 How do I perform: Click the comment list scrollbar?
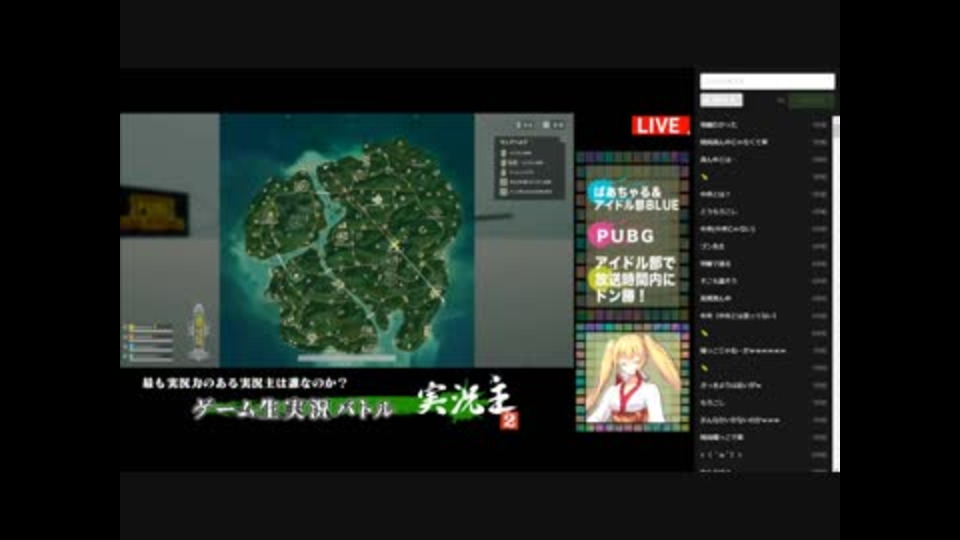point(836,293)
